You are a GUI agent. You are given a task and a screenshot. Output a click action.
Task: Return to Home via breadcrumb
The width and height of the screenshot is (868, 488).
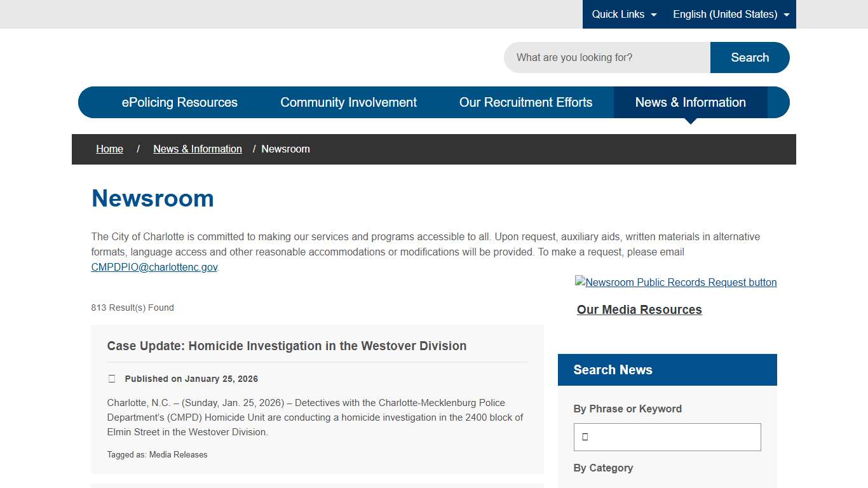tap(109, 149)
